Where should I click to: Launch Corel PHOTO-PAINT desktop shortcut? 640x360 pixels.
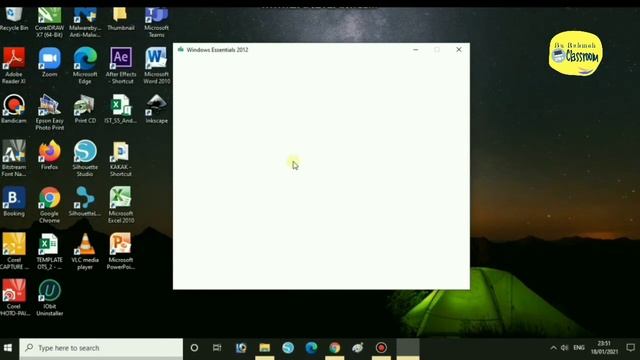pyautogui.click(x=14, y=298)
